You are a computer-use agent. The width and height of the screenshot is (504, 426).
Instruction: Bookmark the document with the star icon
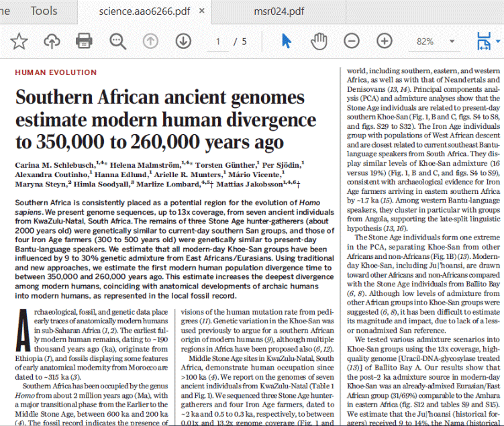pos(19,41)
